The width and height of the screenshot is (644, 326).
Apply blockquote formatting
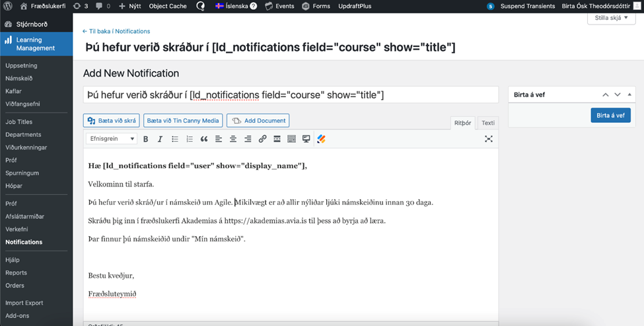click(x=204, y=139)
